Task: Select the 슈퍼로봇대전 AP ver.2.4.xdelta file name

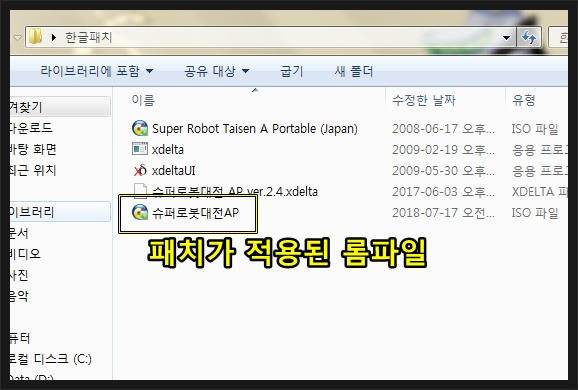Action: coord(235,191)
